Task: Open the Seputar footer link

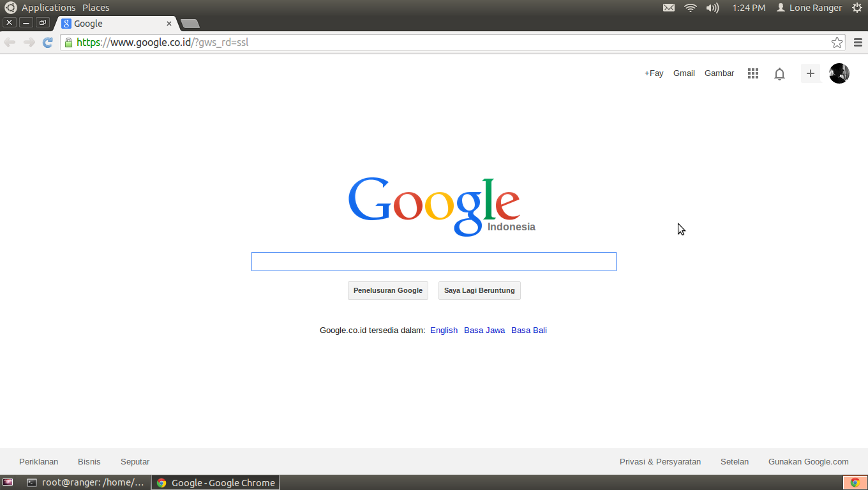Action: pos(135,462)
